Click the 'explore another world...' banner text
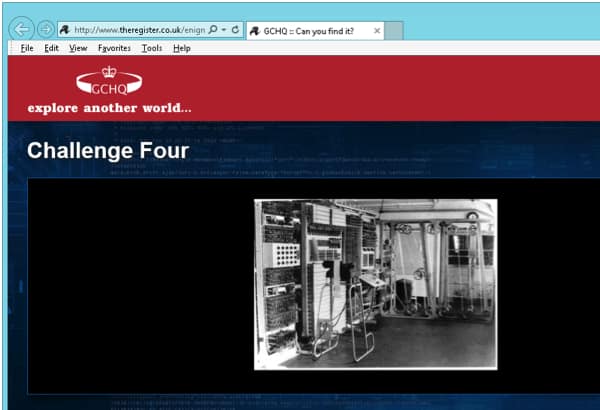Image resolution: width=600 pixels, height=410 pixels. (x=109, y=108)
